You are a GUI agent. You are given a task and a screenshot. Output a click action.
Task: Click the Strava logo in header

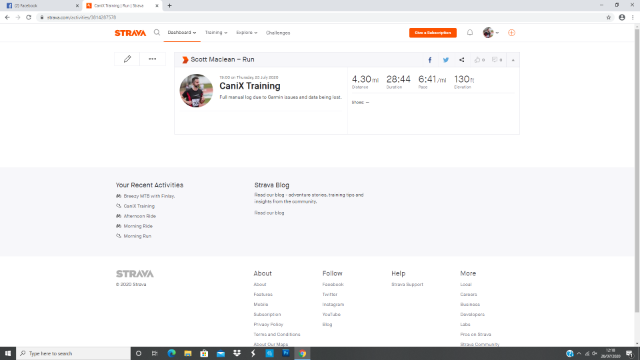pos(130,33)
